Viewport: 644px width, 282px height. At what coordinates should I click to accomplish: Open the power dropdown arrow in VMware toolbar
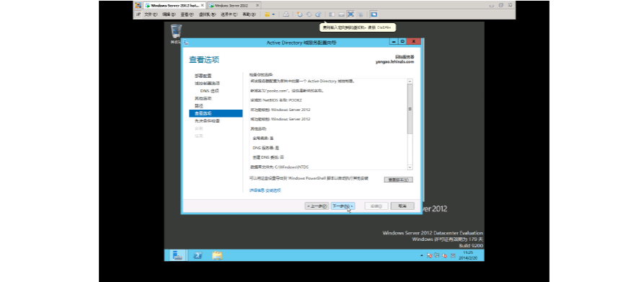tap(273, 14)
